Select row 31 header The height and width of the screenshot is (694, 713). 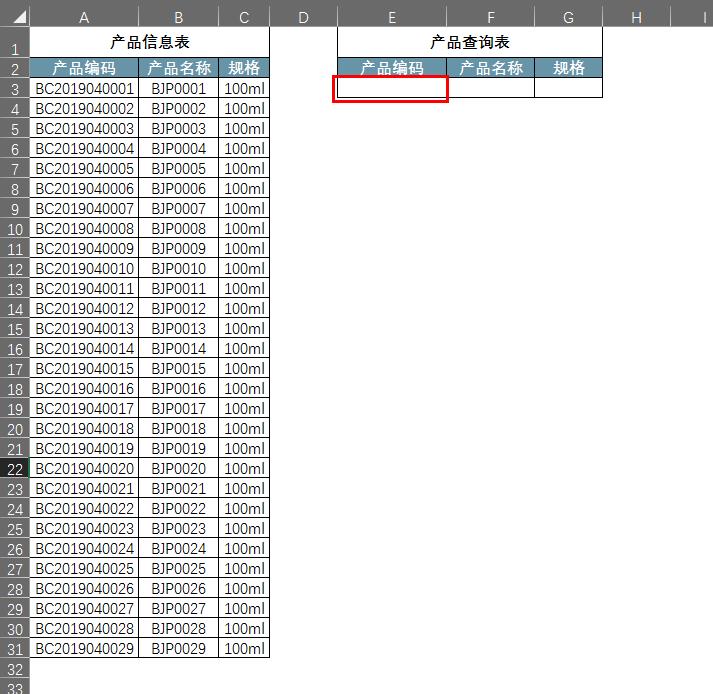click(15, 649)
